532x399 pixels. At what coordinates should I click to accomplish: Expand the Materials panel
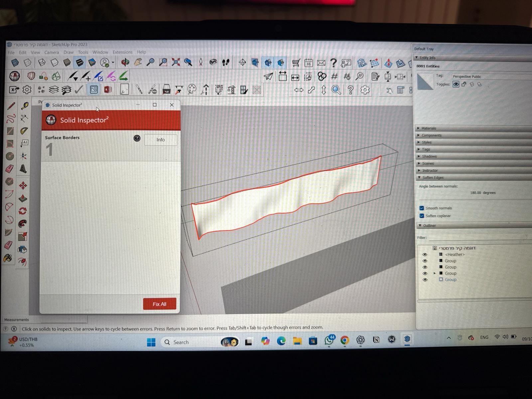click(428, 128)
